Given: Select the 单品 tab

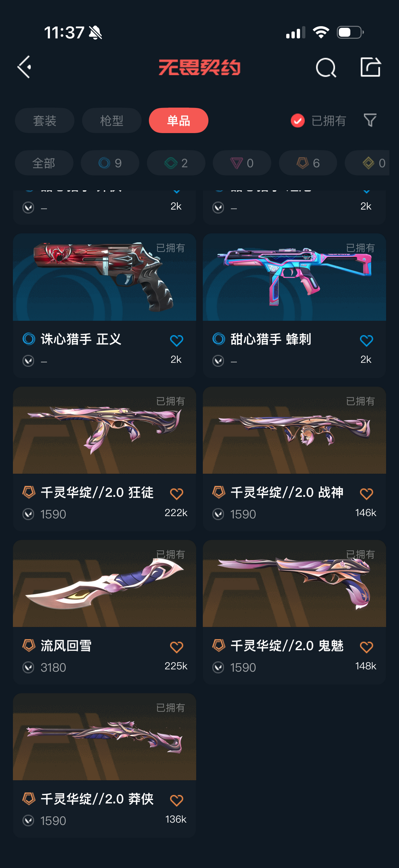Looking at the screenshot, I should coord(178,121).
